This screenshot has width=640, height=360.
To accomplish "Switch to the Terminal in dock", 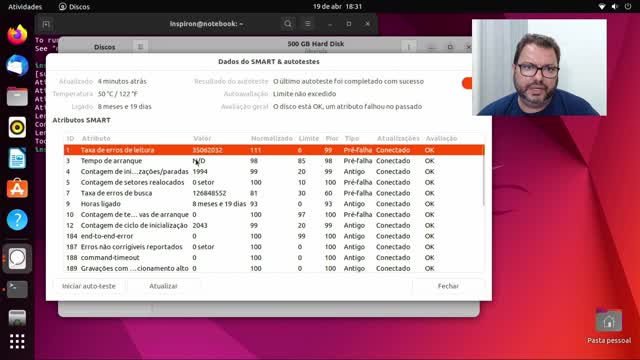I will [17, 289].
